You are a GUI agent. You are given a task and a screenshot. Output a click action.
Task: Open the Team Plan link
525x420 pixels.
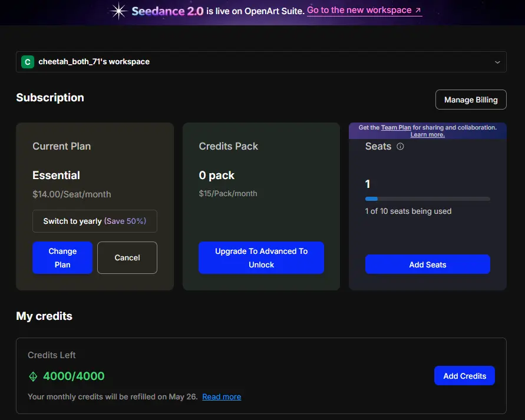click(396, 127)
